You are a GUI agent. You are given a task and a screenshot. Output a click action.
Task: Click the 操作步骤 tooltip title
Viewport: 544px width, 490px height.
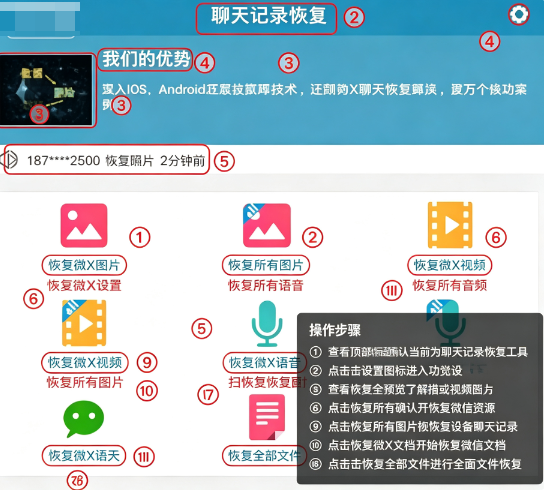pos(335,330)
